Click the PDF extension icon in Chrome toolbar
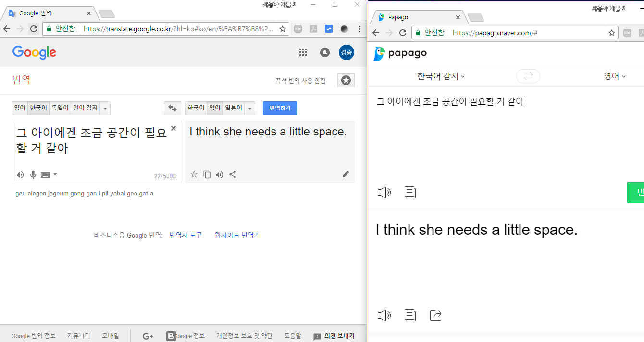644x342 pixels. point(313,29)
